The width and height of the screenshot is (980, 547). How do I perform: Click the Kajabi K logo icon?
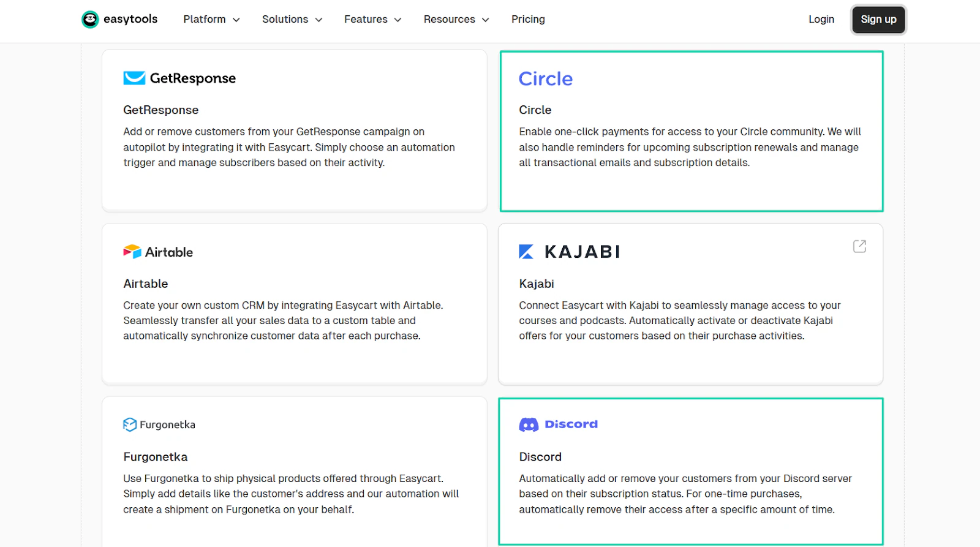coord(526,252)
